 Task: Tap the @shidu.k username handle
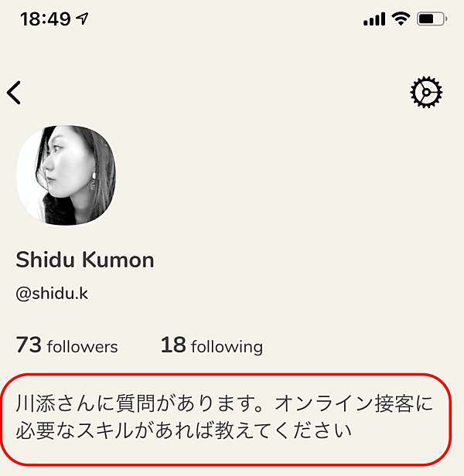pyautogui.click(x=52, y=294)
